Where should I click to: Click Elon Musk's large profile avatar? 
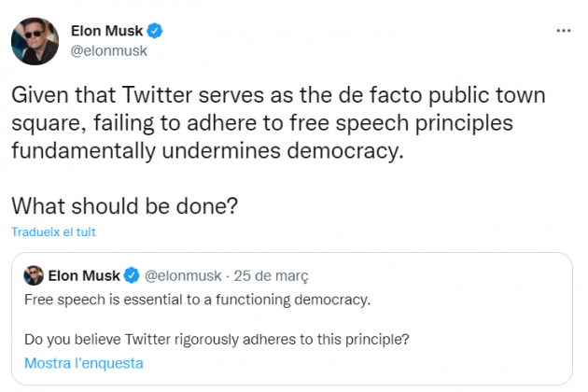pos(35,40)
